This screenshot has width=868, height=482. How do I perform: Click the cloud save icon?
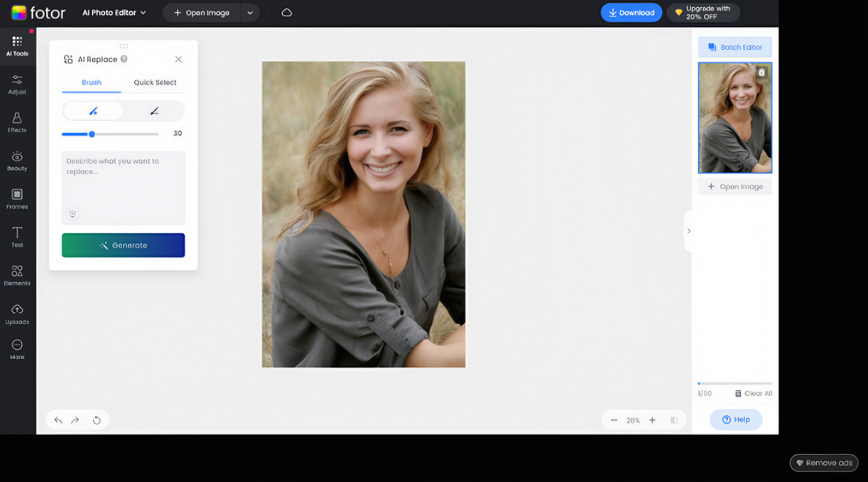286,12
